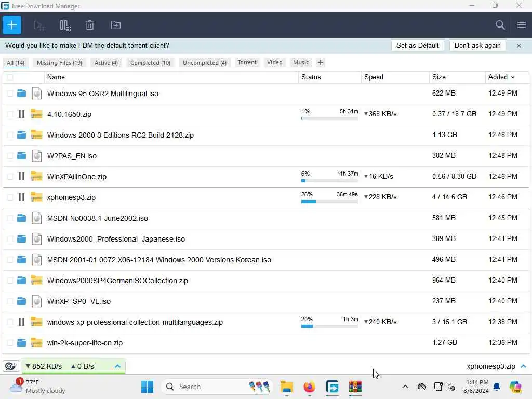Click the Windows taskbar Search field
532x399 pixels.
(x=217, y=387)
